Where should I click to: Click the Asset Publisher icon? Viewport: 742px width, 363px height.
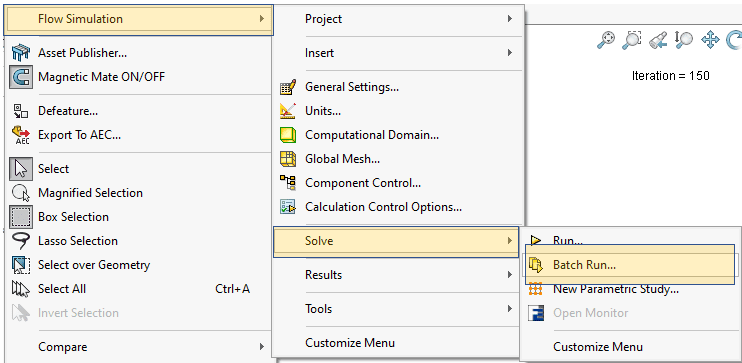[21, 53]
